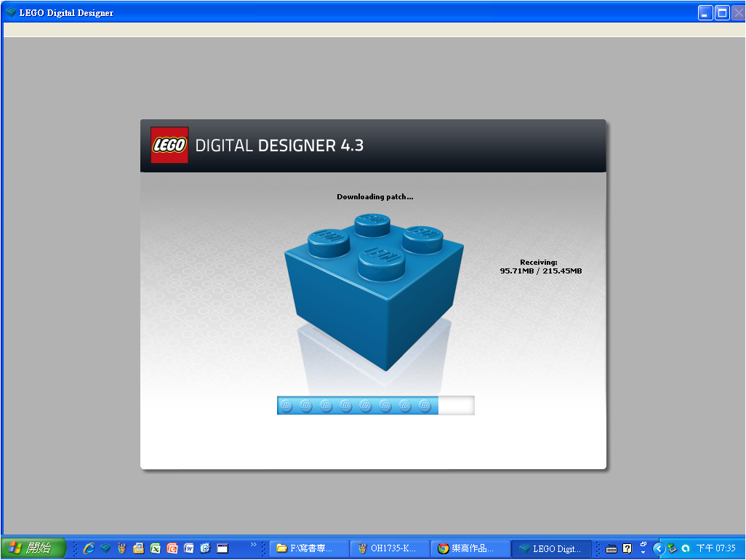The height and width of the screenshot is (560, 746).
Task: Click the Downloading patch progress bar
Action: [x=376, y=405]
